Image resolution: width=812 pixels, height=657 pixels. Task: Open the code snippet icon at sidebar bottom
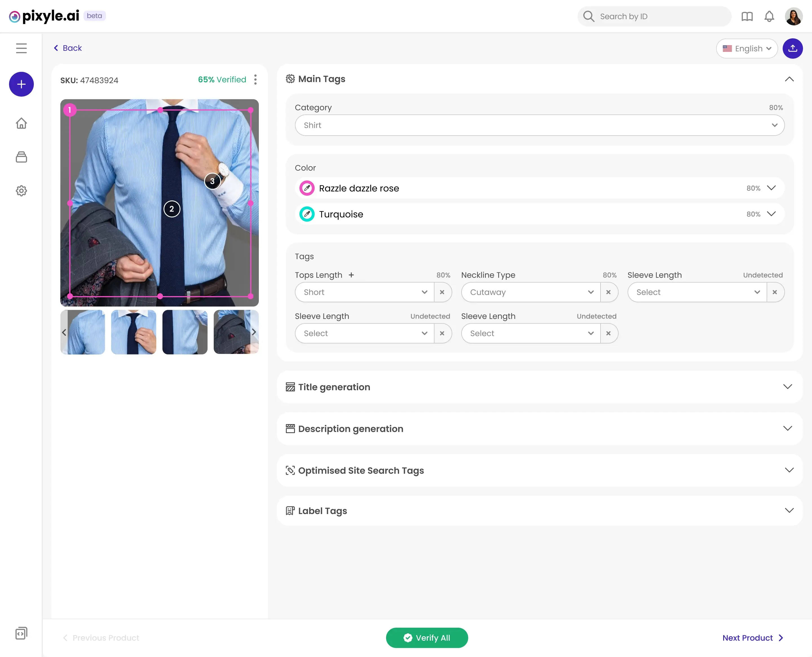(21, 633)
